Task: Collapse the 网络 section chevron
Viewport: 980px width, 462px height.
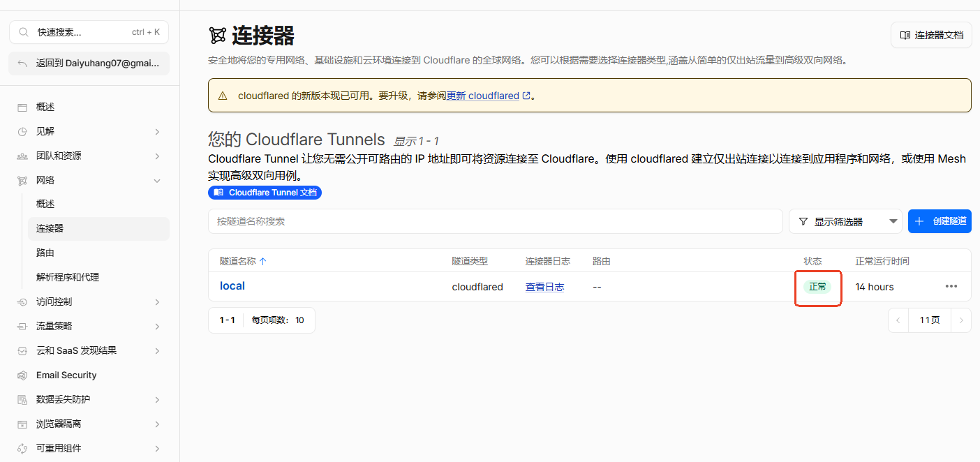Action: (x=157, y=180)
